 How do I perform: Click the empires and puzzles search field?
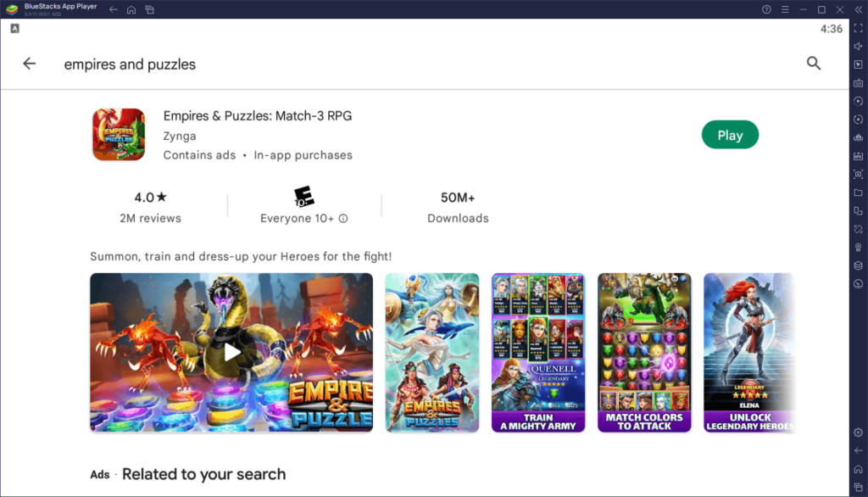[x=254, y=64]
